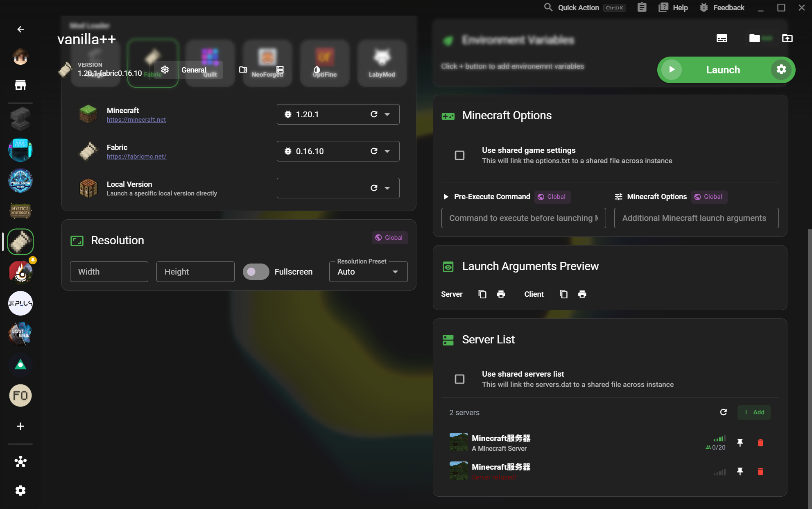Focus the pre-launch command input

pos(523,218)
